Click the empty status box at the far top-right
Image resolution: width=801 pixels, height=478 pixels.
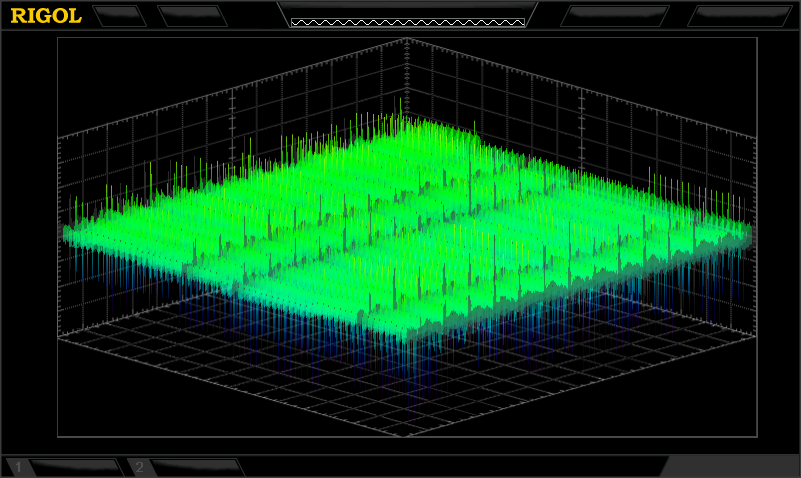740,16
